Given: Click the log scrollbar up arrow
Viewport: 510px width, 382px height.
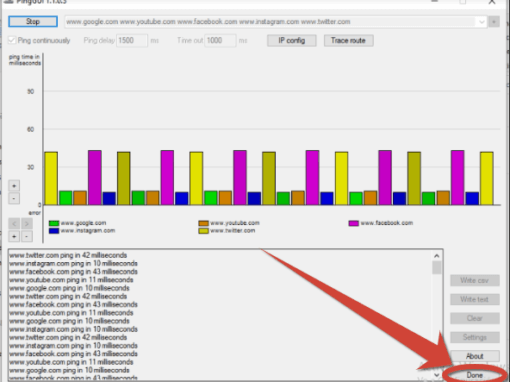Looking at the screenshot, I should tap(437, 256).
